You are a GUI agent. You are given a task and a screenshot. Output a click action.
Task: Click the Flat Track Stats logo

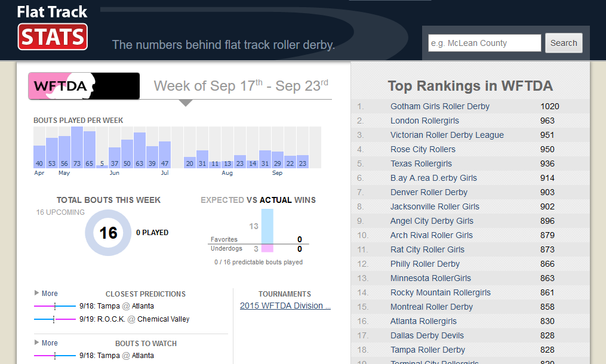[53, 28]
